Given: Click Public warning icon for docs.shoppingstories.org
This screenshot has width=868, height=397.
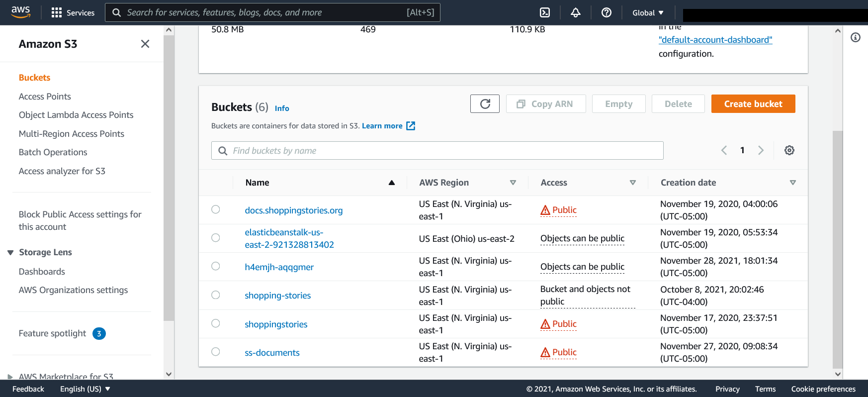Looking at the screenshot, I should (545, 210).
